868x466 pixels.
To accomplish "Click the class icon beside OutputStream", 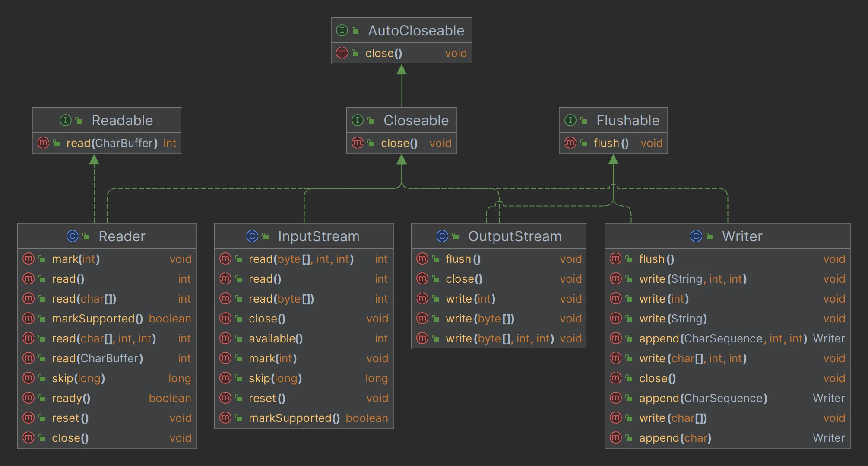I will (x=442, y=236).
